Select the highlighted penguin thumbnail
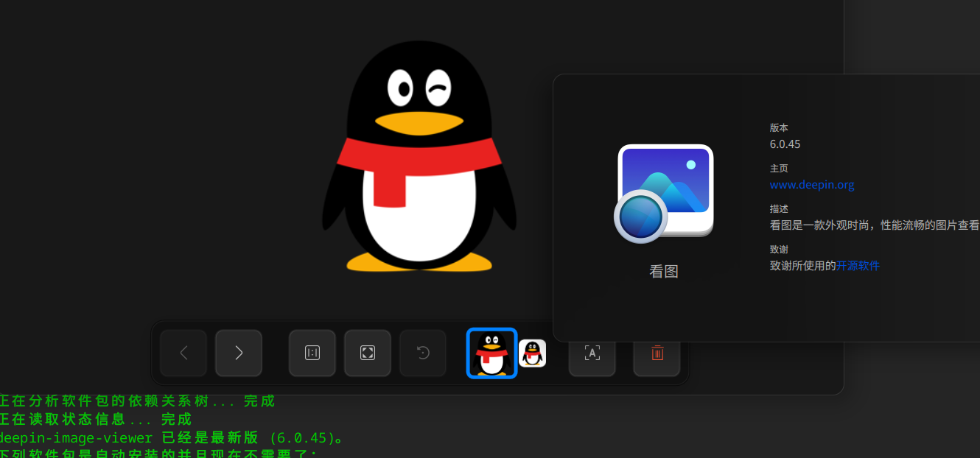Viewport: 980px width, 458px height. point(492,353)
